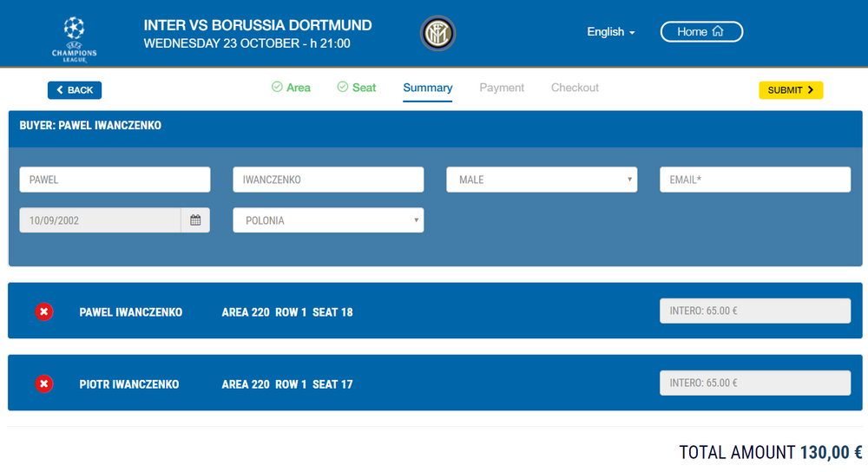
Task: Click price field for seat 18
Action: tap(755, 311)
